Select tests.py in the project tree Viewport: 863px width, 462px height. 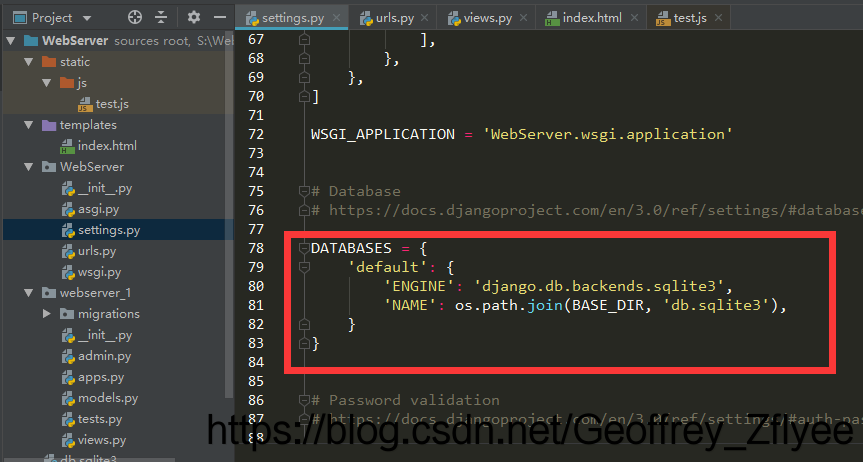(x=100, y=419)
